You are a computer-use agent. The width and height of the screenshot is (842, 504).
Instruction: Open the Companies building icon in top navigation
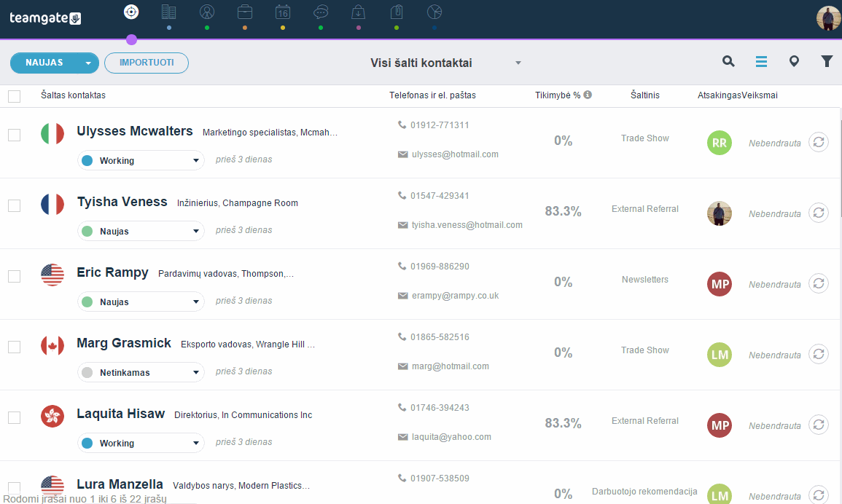tap(168, 12)
